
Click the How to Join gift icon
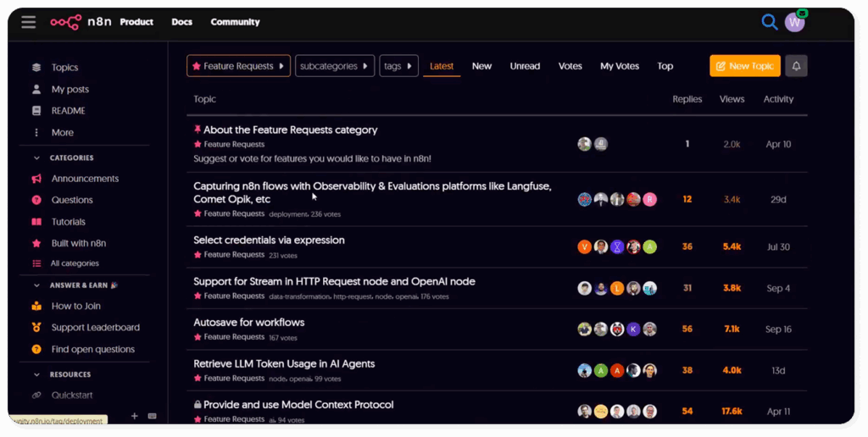pos(36,306)
